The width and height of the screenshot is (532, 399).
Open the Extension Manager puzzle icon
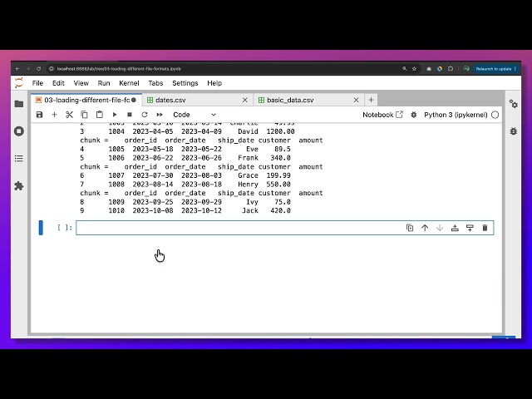[x=19, y=186]
